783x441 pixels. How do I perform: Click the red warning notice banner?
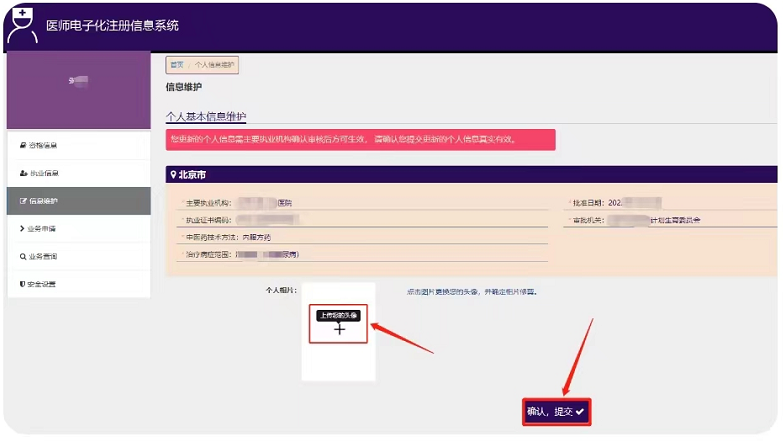click(x=360, y=139)
